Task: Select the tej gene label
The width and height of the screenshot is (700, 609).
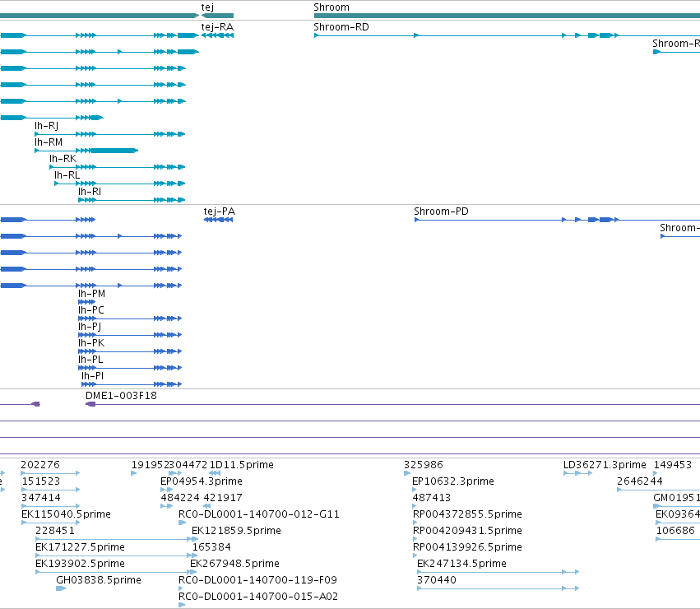Action: coord(207,7)
